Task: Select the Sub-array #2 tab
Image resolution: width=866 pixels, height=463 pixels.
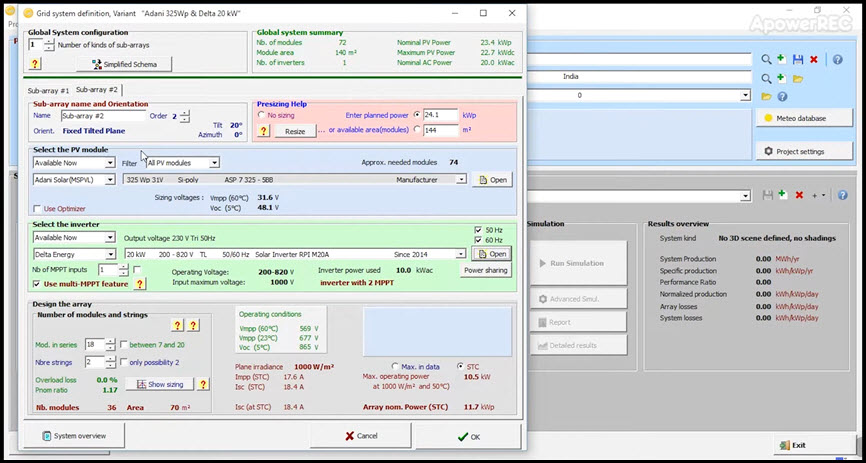Action: pyautogui.click(x=97, y=90)
